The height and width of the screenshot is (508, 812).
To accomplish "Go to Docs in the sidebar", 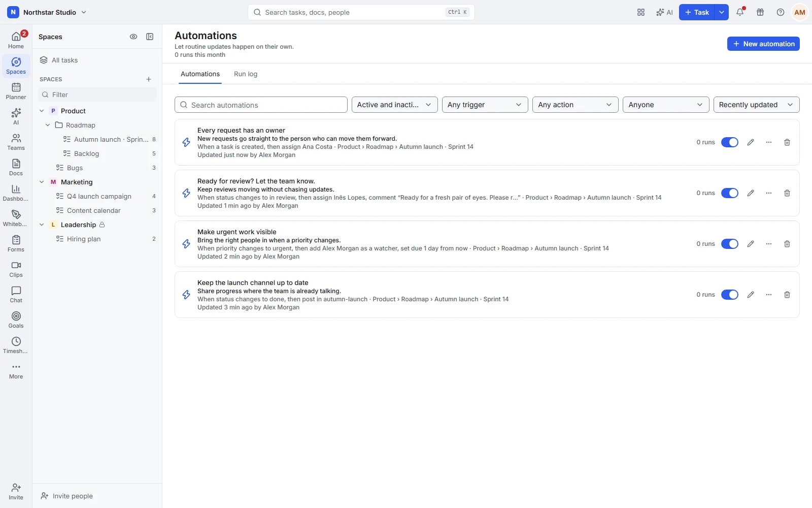I will 16,167.
